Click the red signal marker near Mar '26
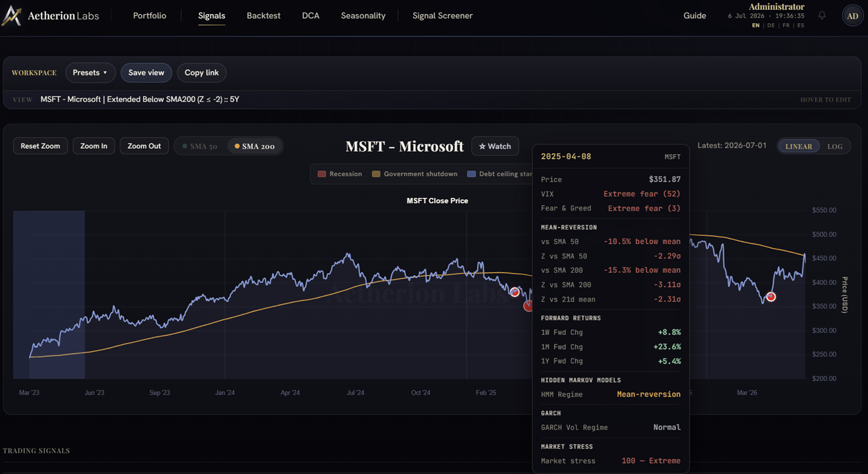Viewport: 868px width, 474px height. pos(770,297)
